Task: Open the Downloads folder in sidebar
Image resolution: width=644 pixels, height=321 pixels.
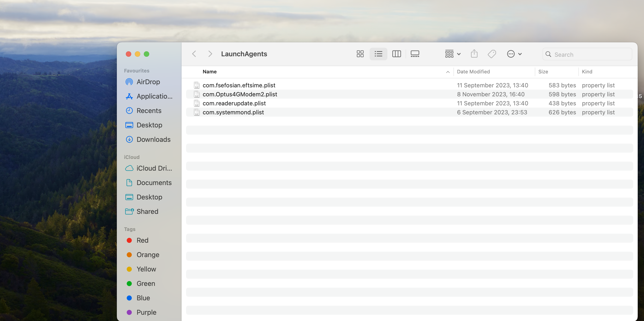Action: [x=153, y=140]
